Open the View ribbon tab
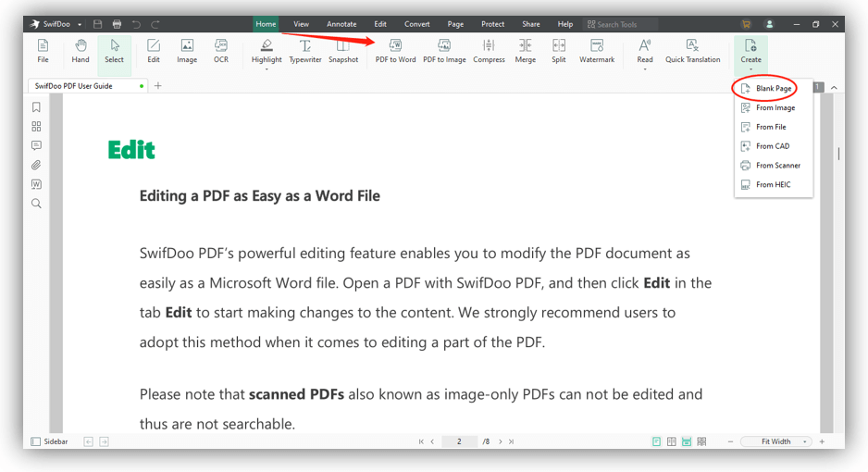This screenshot has width=868, height=472. coord(301,24)
